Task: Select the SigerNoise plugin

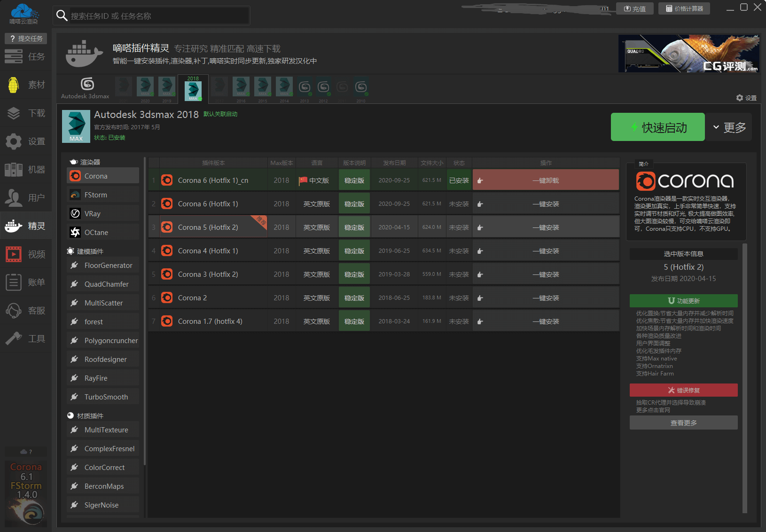Action: pyautogui.click(x=103, y=505)
